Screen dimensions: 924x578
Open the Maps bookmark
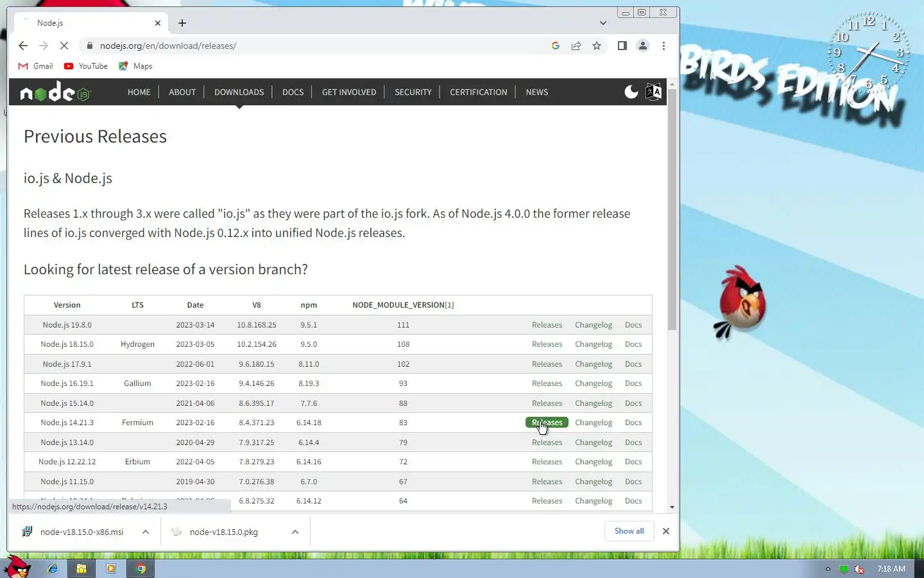tap(135, 66)
